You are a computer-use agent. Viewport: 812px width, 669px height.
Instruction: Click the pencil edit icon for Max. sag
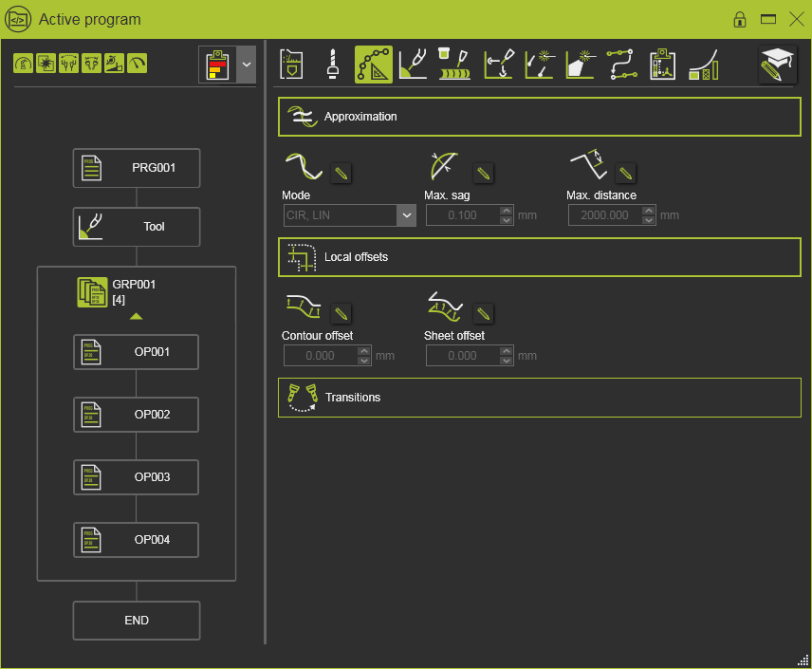point(484,173)
